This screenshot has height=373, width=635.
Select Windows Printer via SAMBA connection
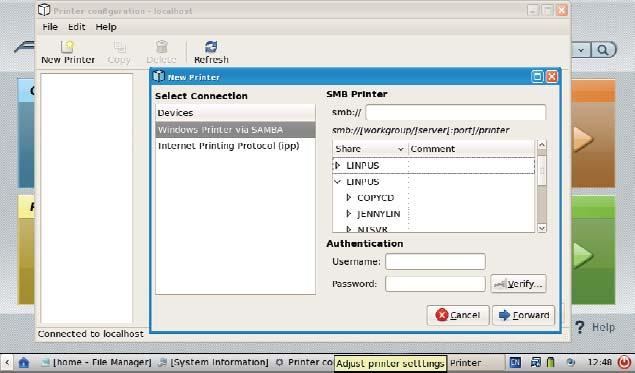(x=235, y=130)
